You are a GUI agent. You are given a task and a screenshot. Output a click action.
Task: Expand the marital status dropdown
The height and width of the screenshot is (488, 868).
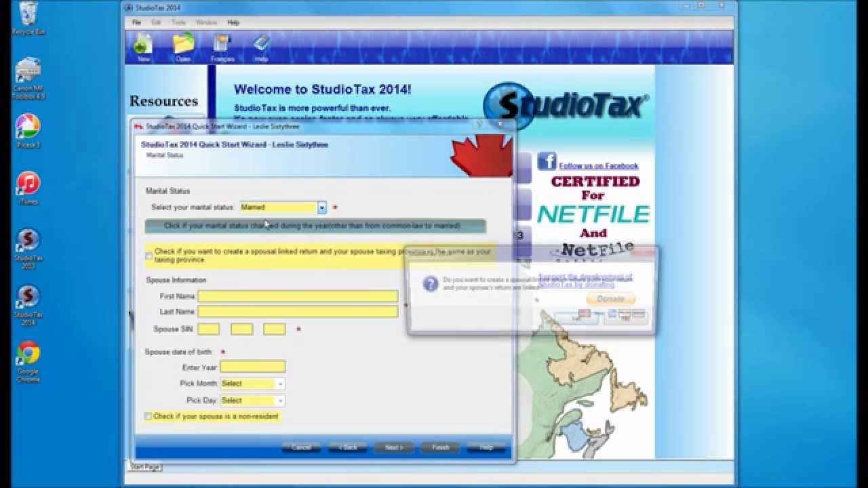322,207
